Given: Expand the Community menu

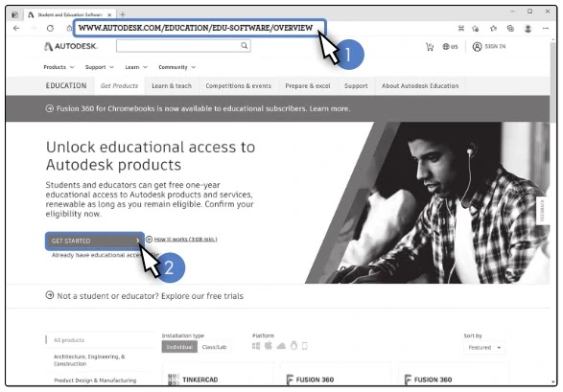Looking at the screenshot, I should [177, 67].
